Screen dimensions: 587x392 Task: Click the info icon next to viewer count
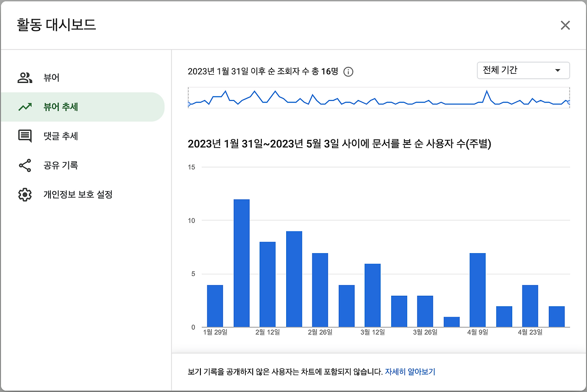pyautogui.click(x=348, y=72)
